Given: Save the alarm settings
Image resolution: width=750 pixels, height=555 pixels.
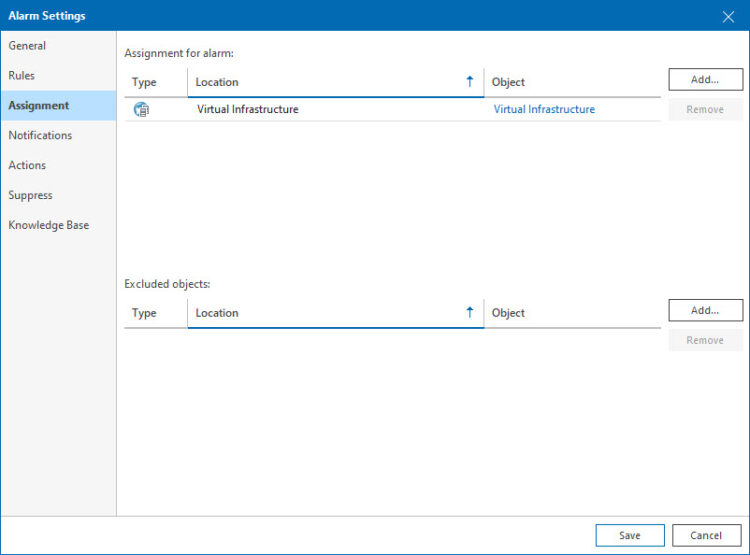Looking at the screenshot, I should point(630,535).
